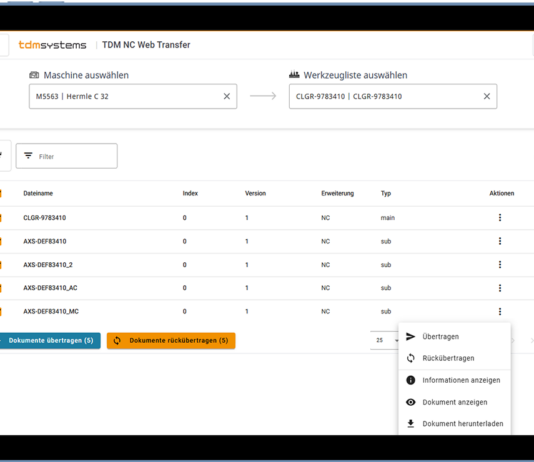The height and width of the screenshot is (462, 534).
Task: Click the Rückübertragen sync icon in menu
Action: coord(411,358)
